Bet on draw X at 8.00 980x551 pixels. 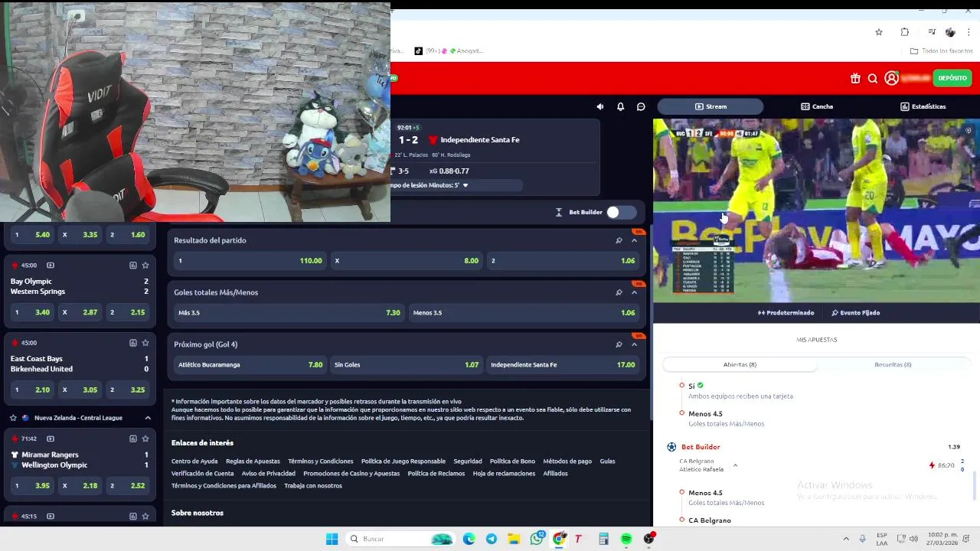[x=406, y=261]
